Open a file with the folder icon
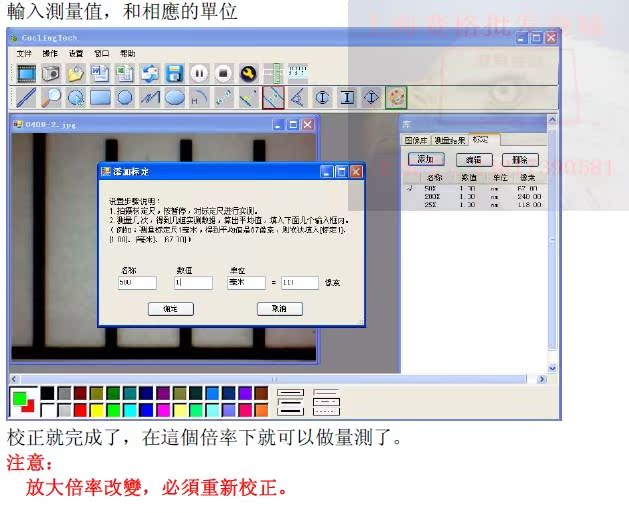The height and width of the screenshot is (513, 629). [x=76, y=73]
